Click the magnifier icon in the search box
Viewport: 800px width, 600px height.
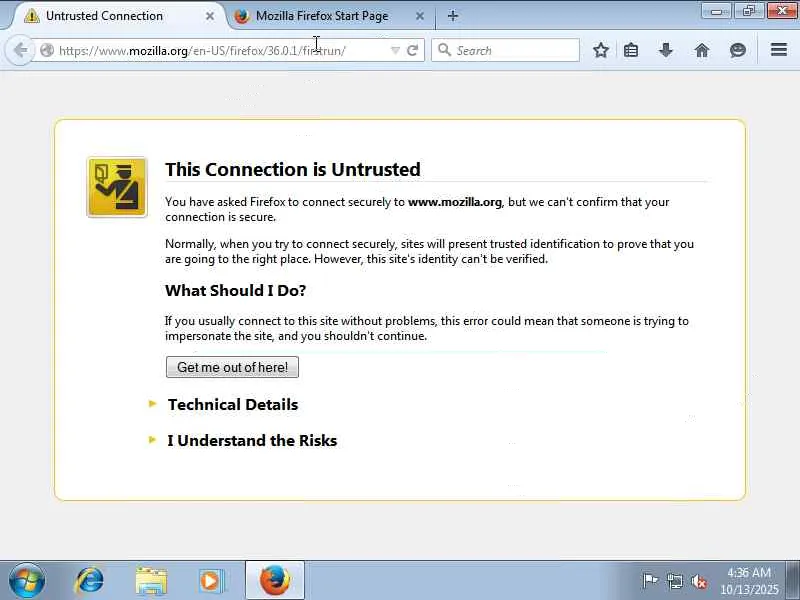pos(444,50)
